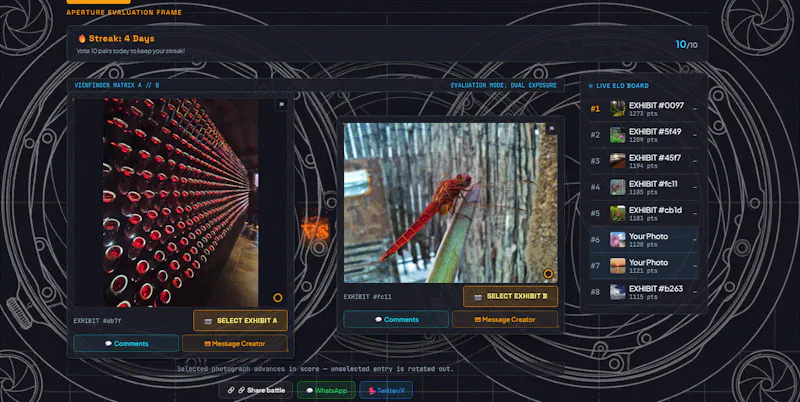
Task: Click the orange circle icon on the dragonfly photo
Action: (548, 273)
